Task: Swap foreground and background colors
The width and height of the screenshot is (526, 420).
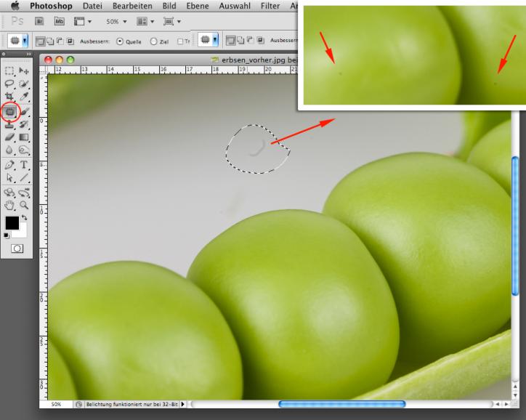Action: pos(24,218)
